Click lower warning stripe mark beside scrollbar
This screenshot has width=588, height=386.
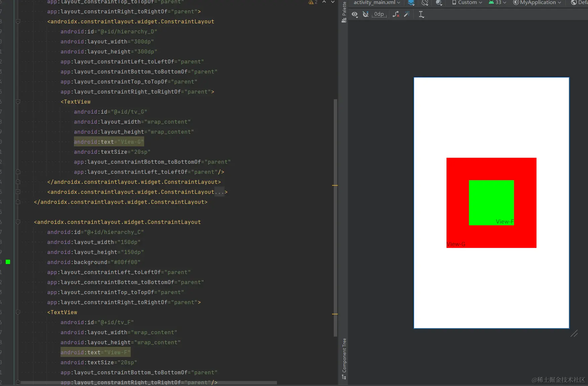tap(335, 314)
